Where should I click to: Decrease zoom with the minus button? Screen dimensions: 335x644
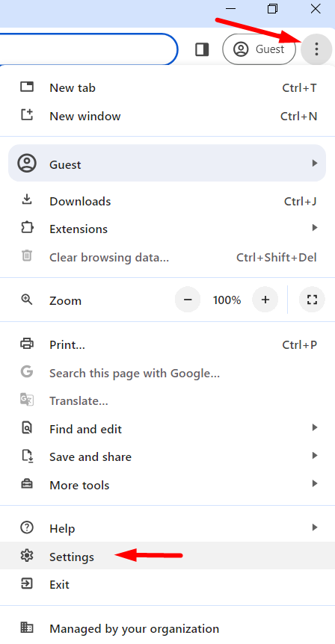pyautogui.click(x=188, y=300)
